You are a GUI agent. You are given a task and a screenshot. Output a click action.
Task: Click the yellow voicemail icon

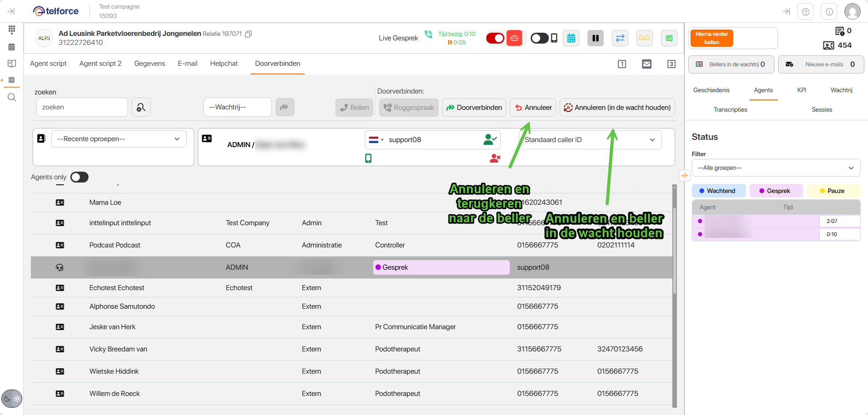click(x=644, y=38)
